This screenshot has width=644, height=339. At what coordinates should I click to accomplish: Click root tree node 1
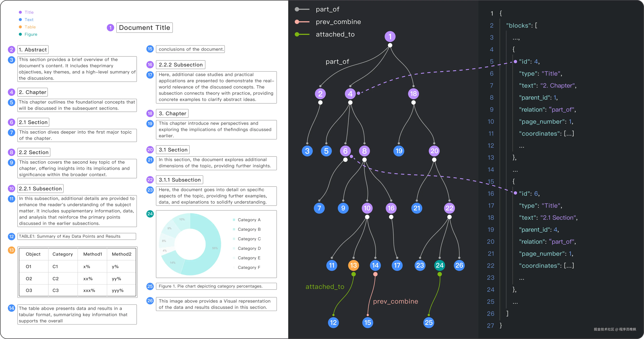pyautogui.click(x=390, y=37)
